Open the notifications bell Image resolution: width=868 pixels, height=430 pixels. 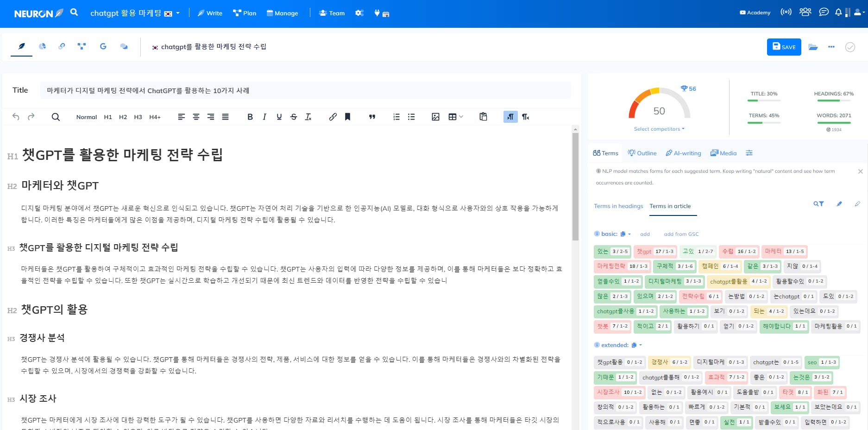click(838, 13)
